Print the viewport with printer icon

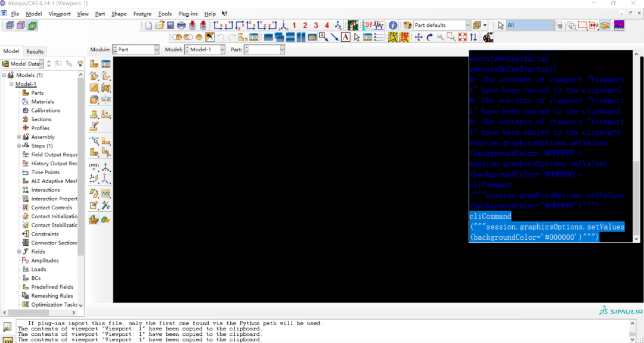[x=181, y=26]
